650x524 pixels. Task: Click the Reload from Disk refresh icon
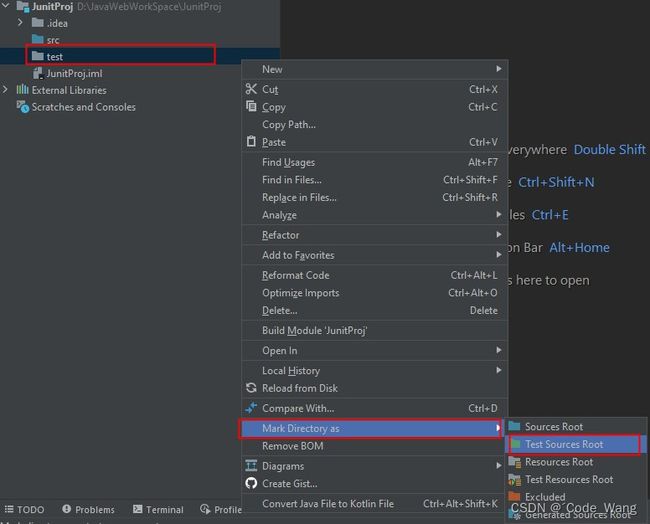click(251, 388)
